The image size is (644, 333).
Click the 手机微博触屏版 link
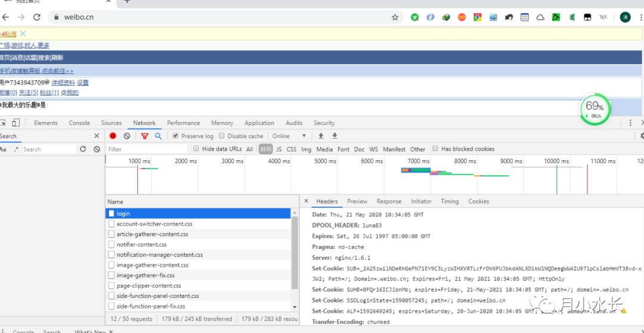pyautogui.click(x=36, y=71)
